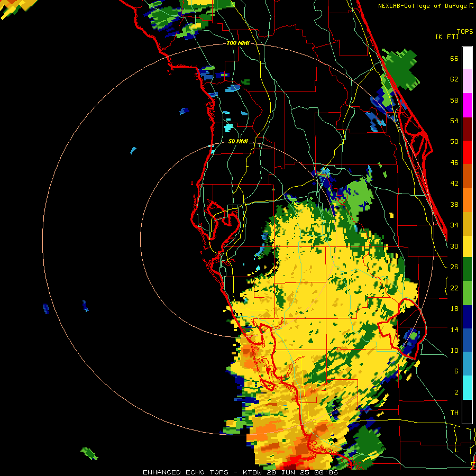Click legend value 18
476x476 pixels.
point(454,309)
